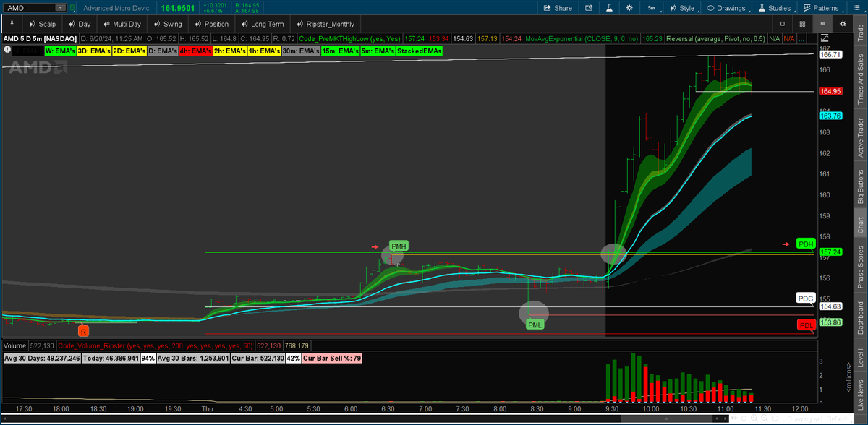Open the list menu icon at far right

click(856, 8)
